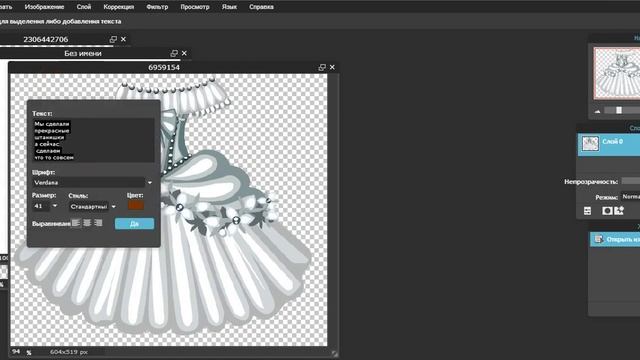Toggle layer settings icon in layers panel
Image resolution: width=640 pixels, height=360 pixels.
587,211
